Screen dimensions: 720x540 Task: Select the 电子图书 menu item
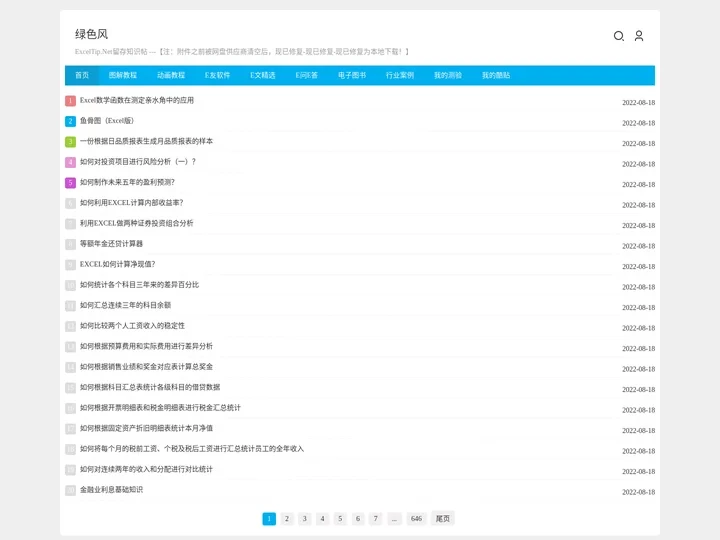tap(352, 75)
